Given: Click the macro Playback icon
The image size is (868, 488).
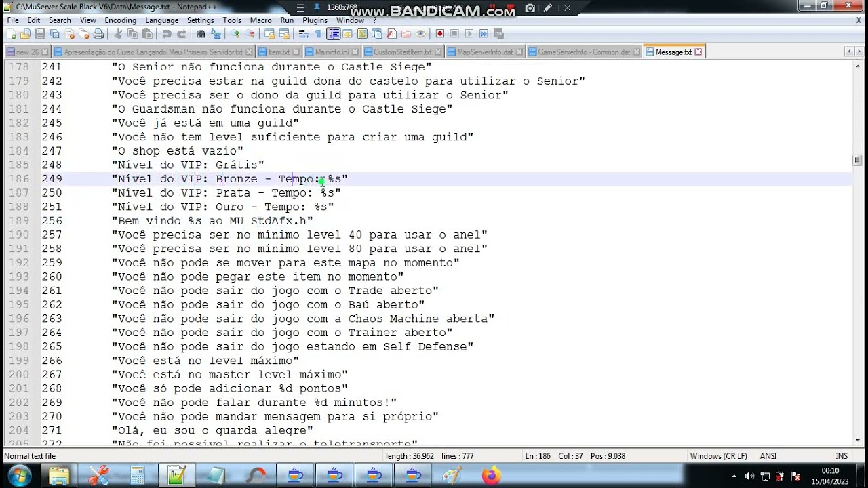Looking at the screenshot, I should click(x=469, y=34).
